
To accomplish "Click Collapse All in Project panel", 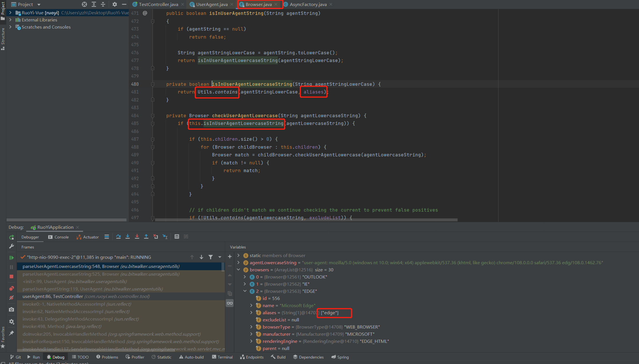I will pyautogui.click(x=103, y=4).
